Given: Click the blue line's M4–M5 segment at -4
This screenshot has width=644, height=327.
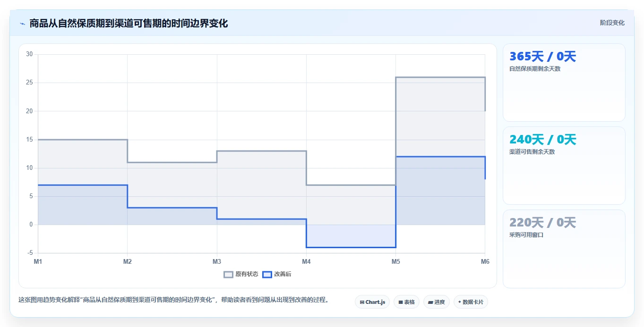Looking at the screenshot, I should (x=351, y=247).
